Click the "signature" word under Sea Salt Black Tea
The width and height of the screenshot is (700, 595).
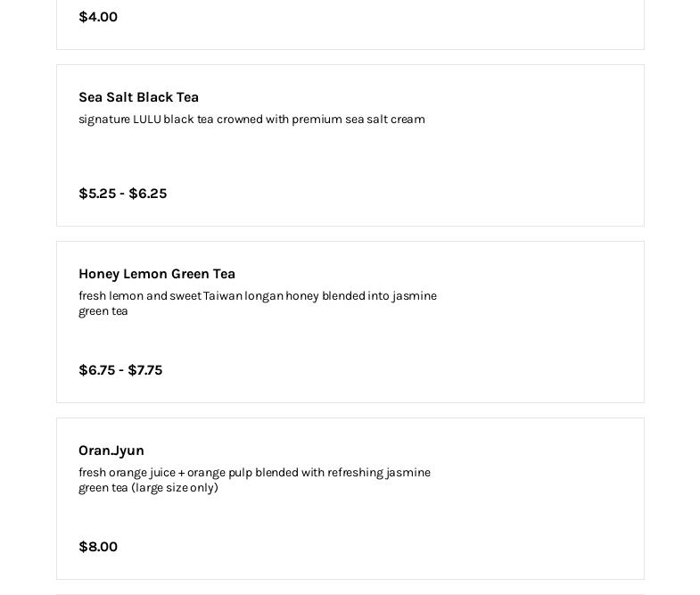(103, 120)
